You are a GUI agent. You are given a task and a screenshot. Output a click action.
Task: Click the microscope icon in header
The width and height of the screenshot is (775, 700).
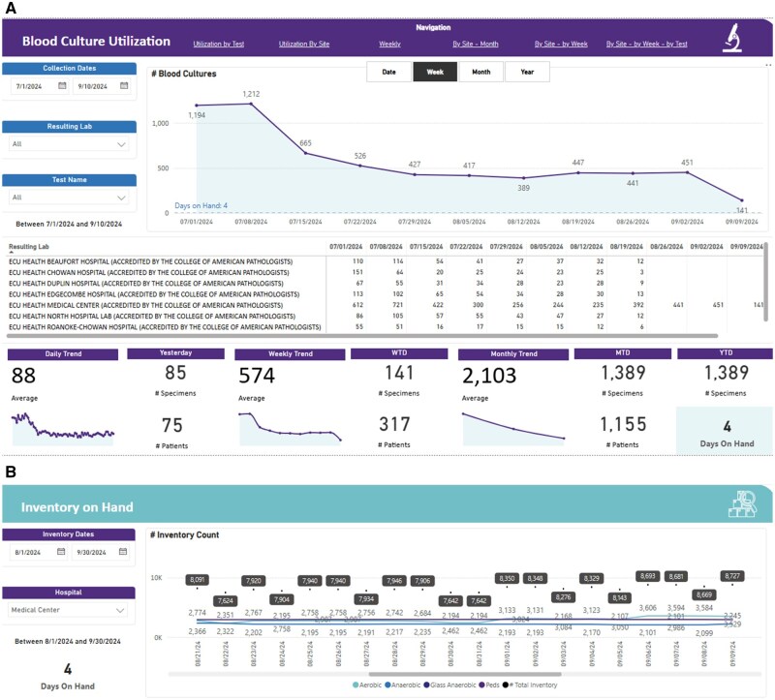tap(732, 38)
